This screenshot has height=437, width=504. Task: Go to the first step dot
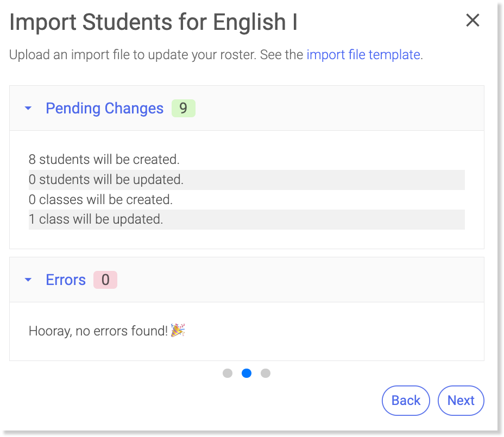coord(228,373)
